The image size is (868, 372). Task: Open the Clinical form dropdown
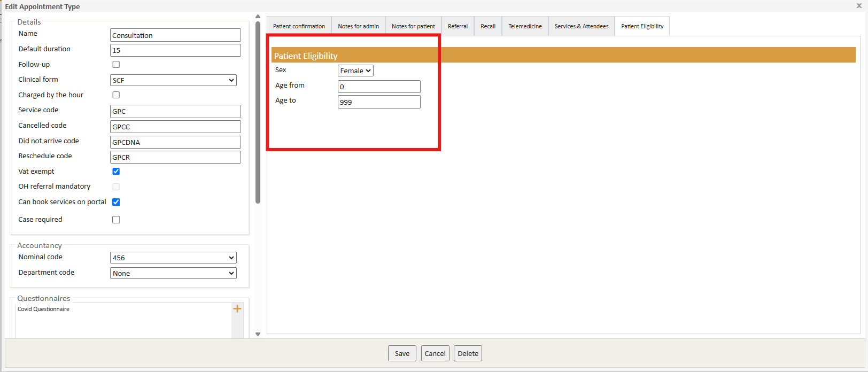click(x=173, y=80)
